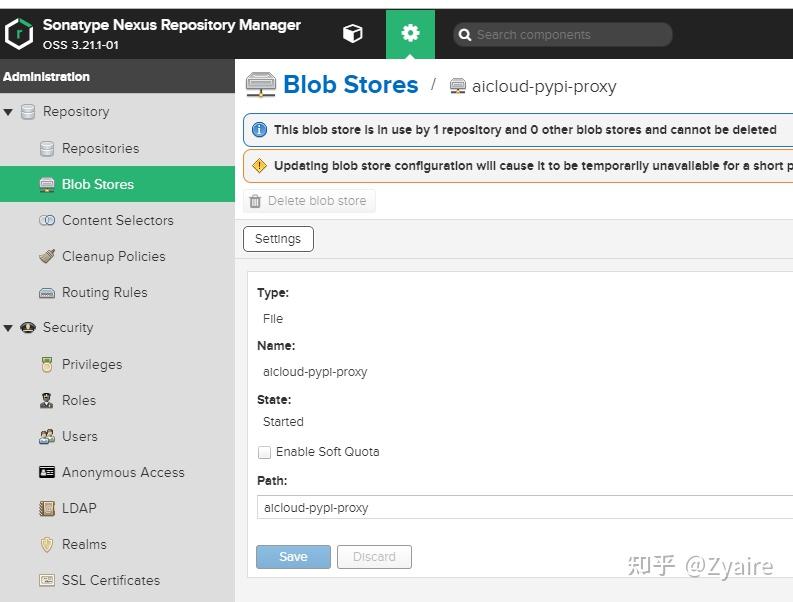Click the Content Selectors icon

(x=47, y=221)
